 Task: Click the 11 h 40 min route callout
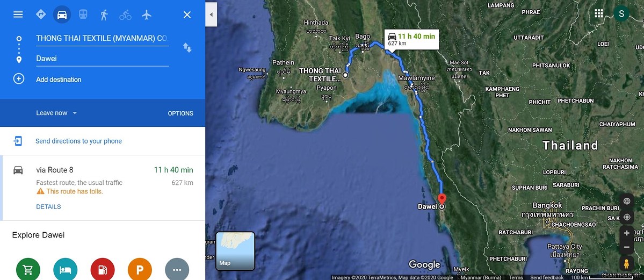click(411, 39)
